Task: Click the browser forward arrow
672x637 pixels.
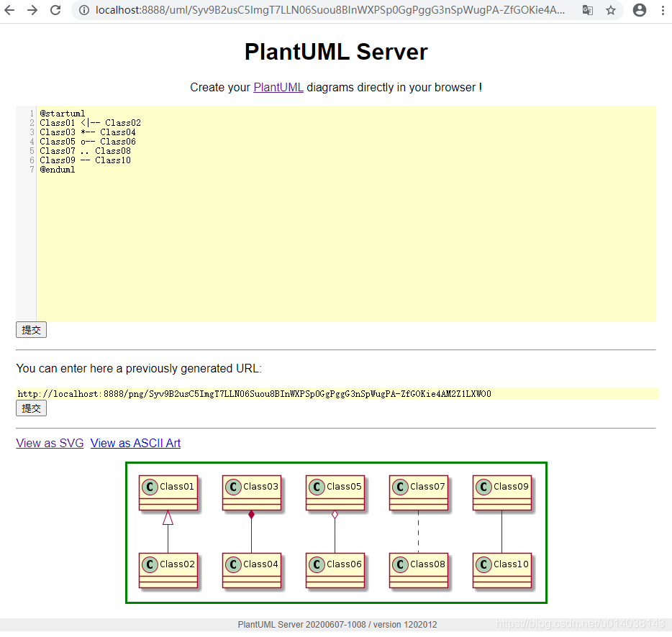Action: tap(32, 10)
